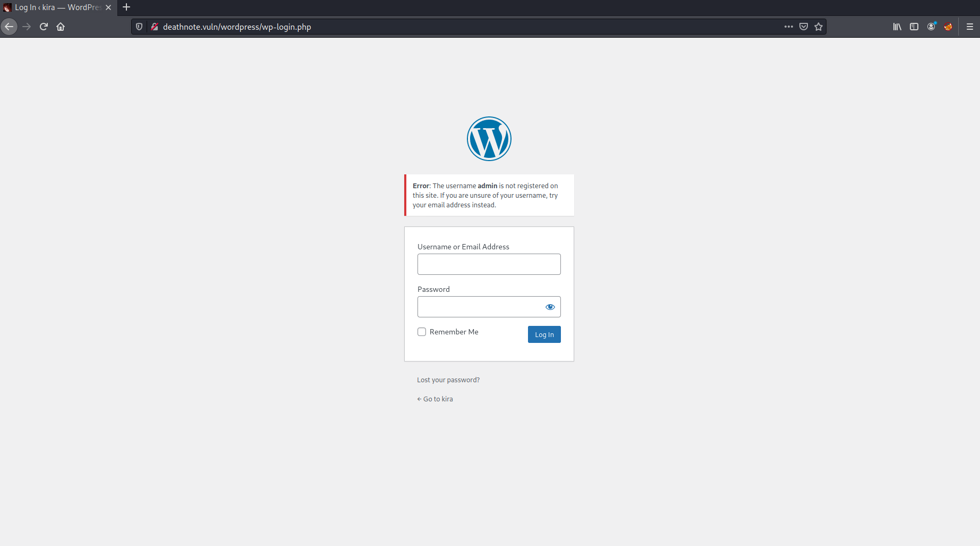Image resolution: width=980 pixels, height=546 pixels.
Task: Click the Remember Me label text
Action: tap(454, 332)
